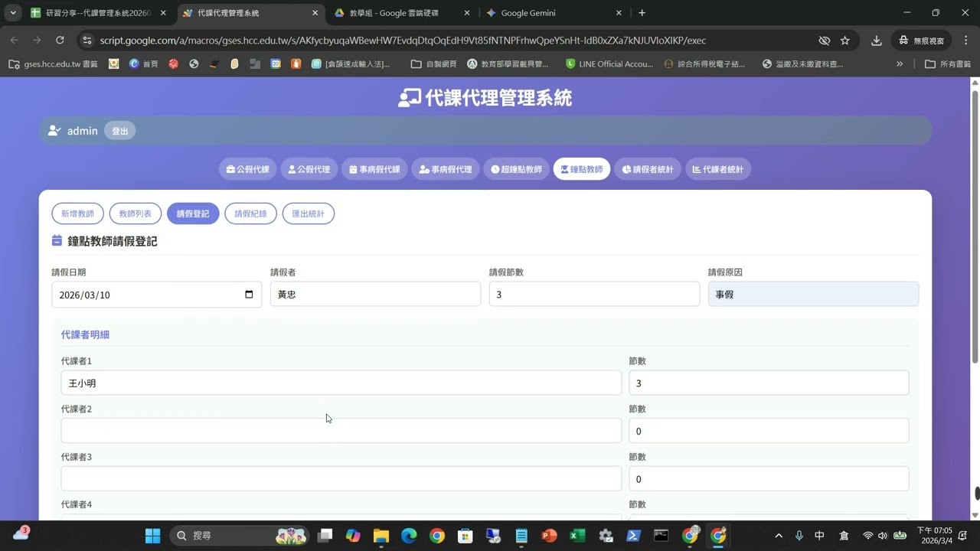
Task: Click the 無痕視窗 incognito indicator
Action: 922,41
